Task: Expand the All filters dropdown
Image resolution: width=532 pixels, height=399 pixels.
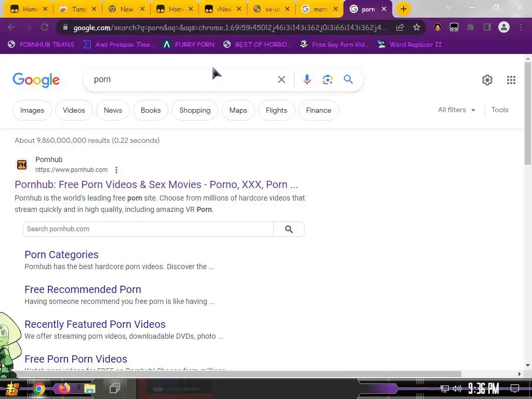Action: (x=456, y=110)
